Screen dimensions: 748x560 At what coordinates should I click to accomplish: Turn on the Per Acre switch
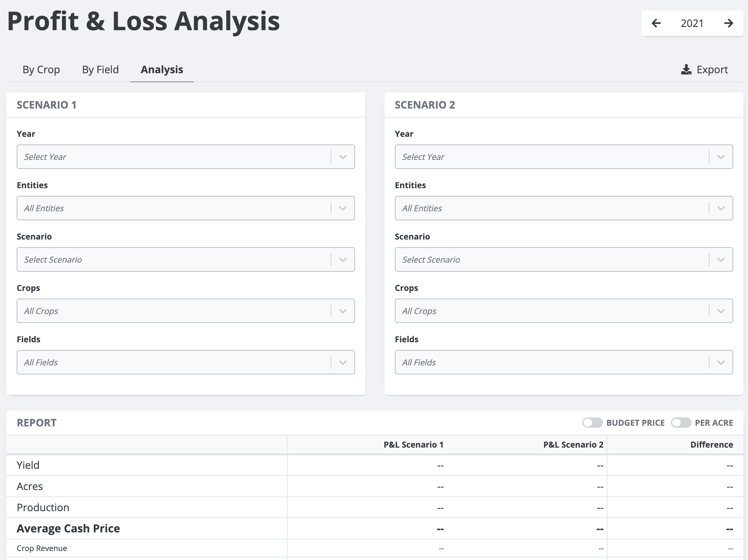[681, 423]
